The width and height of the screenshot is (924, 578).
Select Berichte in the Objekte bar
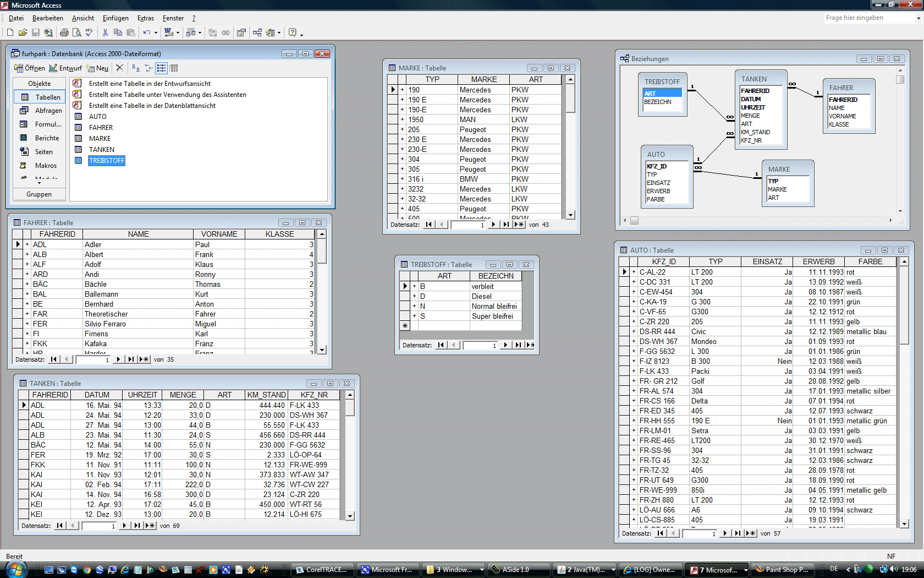[41, 138]
